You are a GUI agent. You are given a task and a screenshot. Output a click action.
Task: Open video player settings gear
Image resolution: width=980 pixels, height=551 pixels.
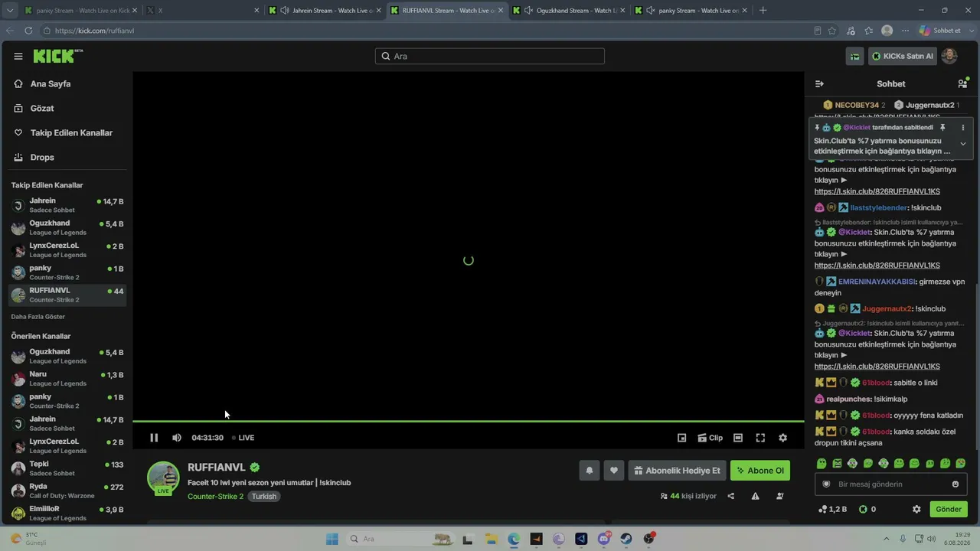[x=782, y=438]
